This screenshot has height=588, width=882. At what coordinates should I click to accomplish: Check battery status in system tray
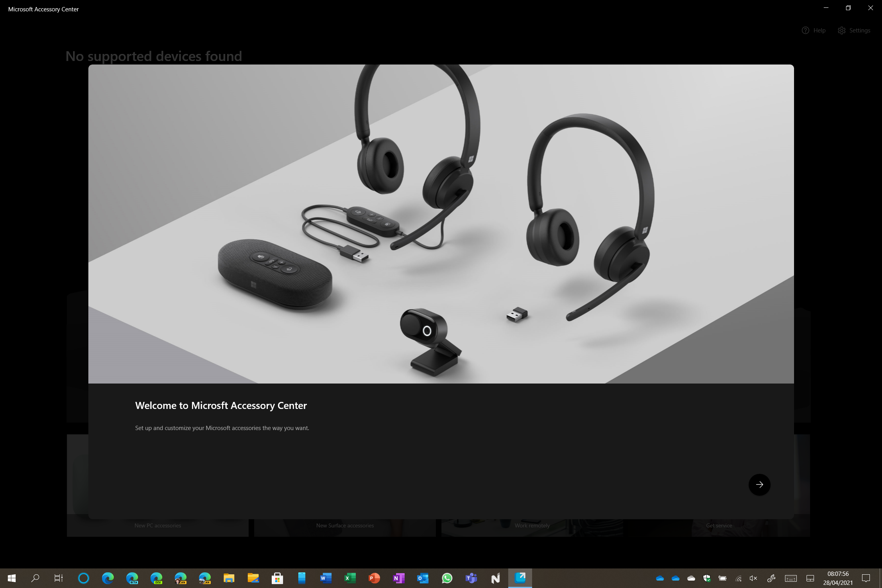722,578
